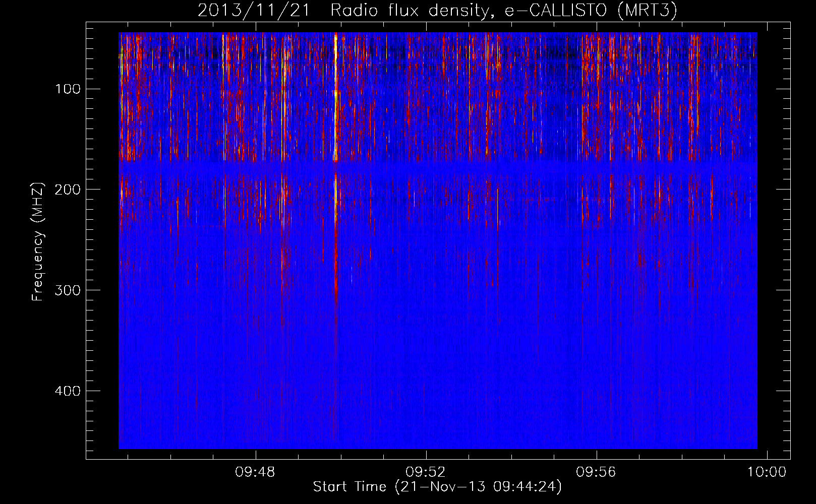
Task: Click the '09:48' time tick label
Action: click(x=255, y=472)
